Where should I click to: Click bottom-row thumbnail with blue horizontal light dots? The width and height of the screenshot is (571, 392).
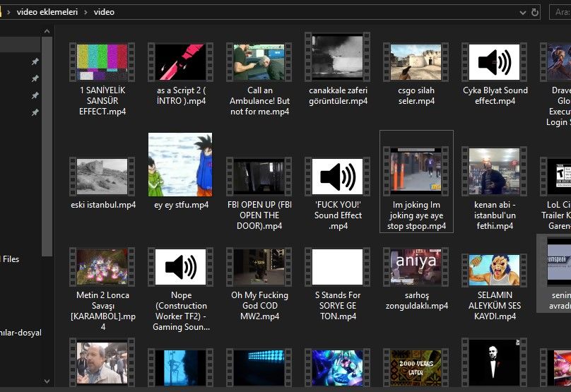[x=259, y=367]
